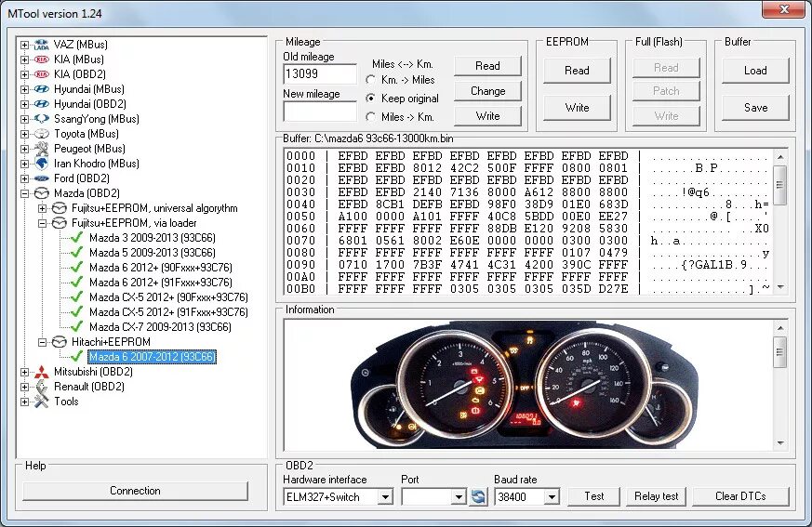812x527 pixels.
Task: Click the KIA (OBD2) logo icon
Action: point(42,74)
